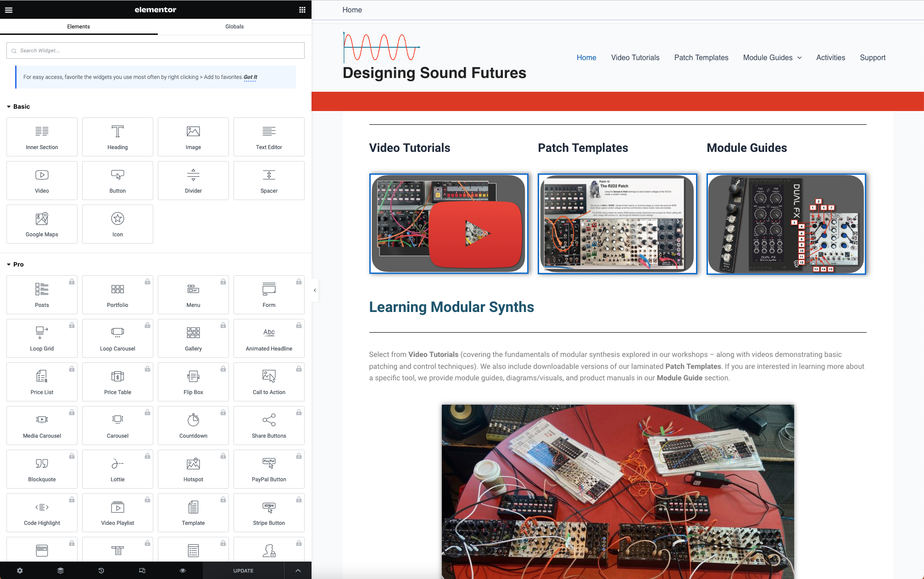Switch to the Elements tab
924x579 pixels.
[x=78, y=27]
